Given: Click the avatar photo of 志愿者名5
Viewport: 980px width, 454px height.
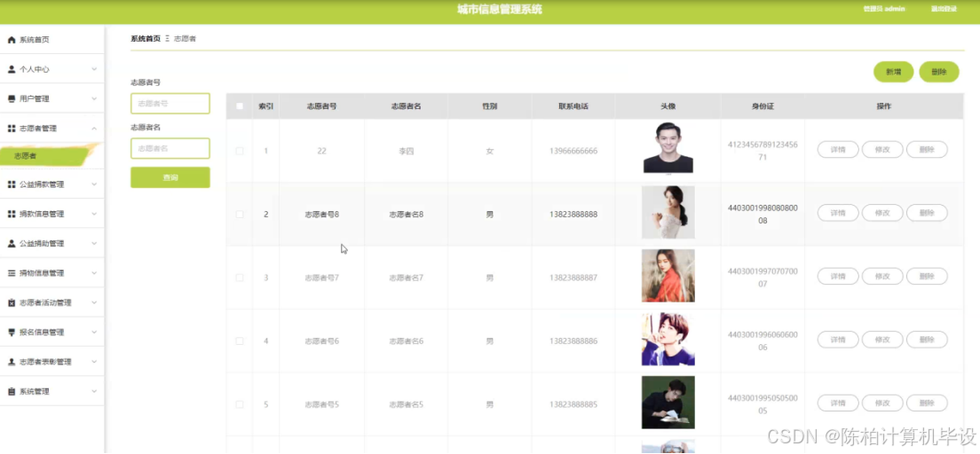Looking at the screenshot, I should click(668, 403).
